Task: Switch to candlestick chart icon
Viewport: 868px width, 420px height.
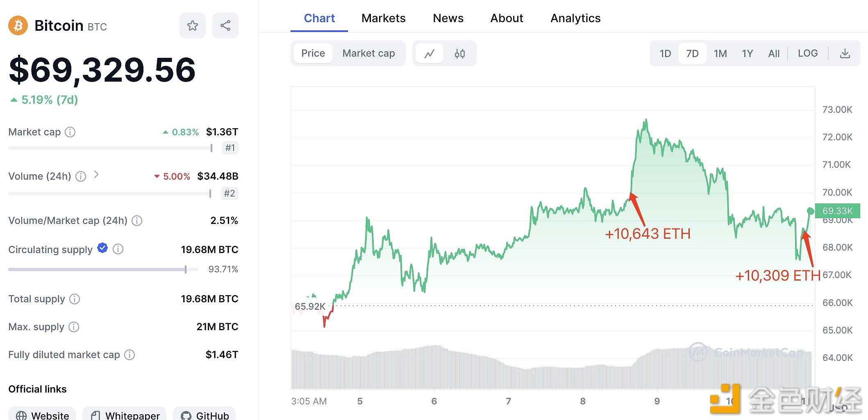Action: point(460,54)
